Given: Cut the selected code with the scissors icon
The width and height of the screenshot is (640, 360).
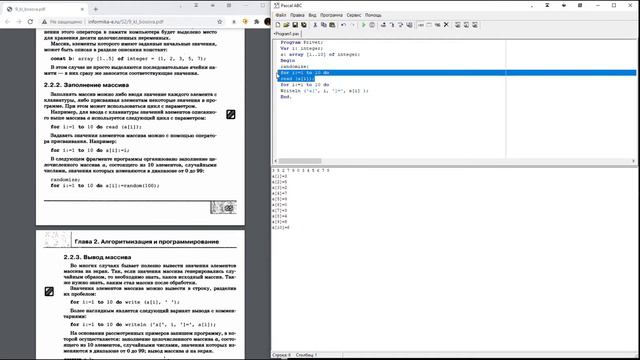Looking at the screenshot, I should point(315,25).
